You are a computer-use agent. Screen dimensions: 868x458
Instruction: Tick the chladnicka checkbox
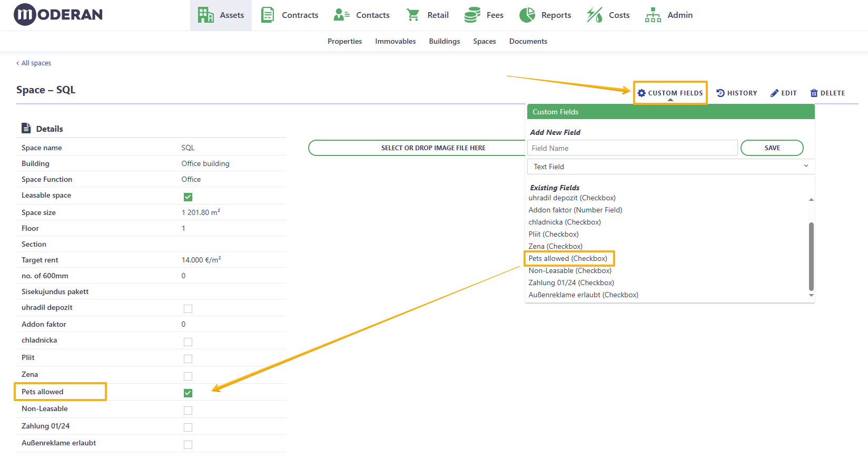click(188, 342)
